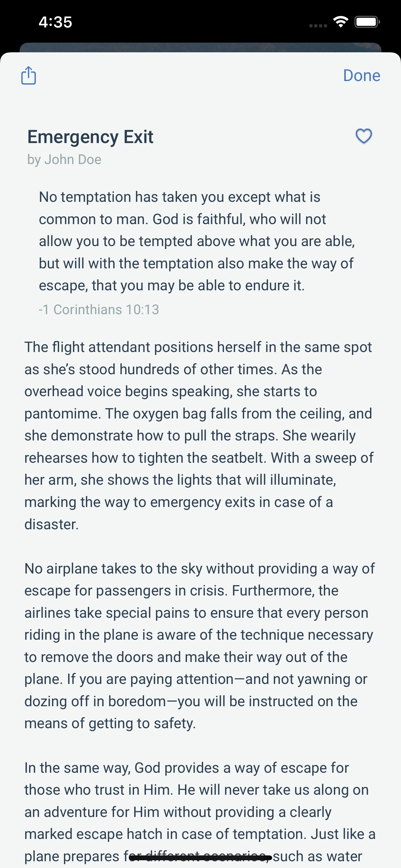401x868 pixels.
Task: Favorite the devotional with the heart icon
Action: pyautogui.click(x=364, y=136)
